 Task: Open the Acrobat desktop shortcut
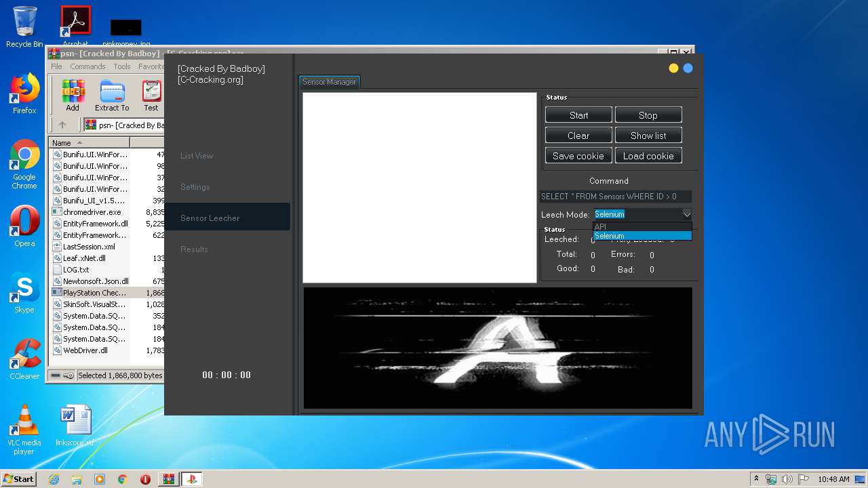coord(75,26)
